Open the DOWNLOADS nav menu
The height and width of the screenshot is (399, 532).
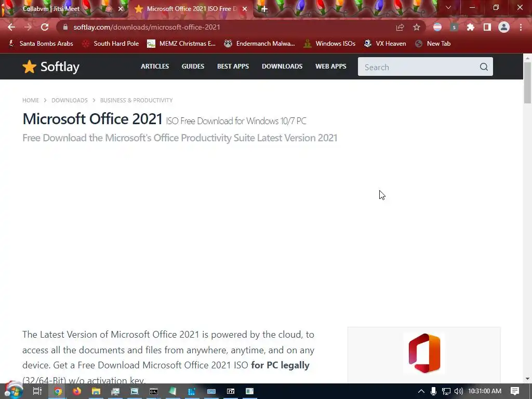(282, 66)
